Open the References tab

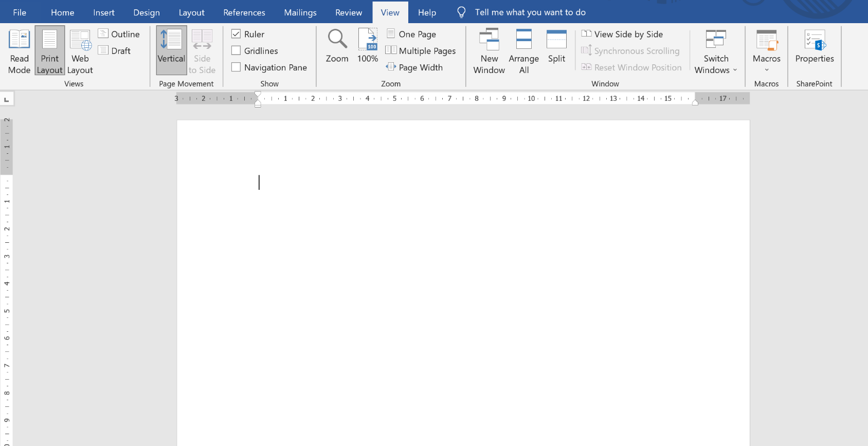[x=244, y=12]
